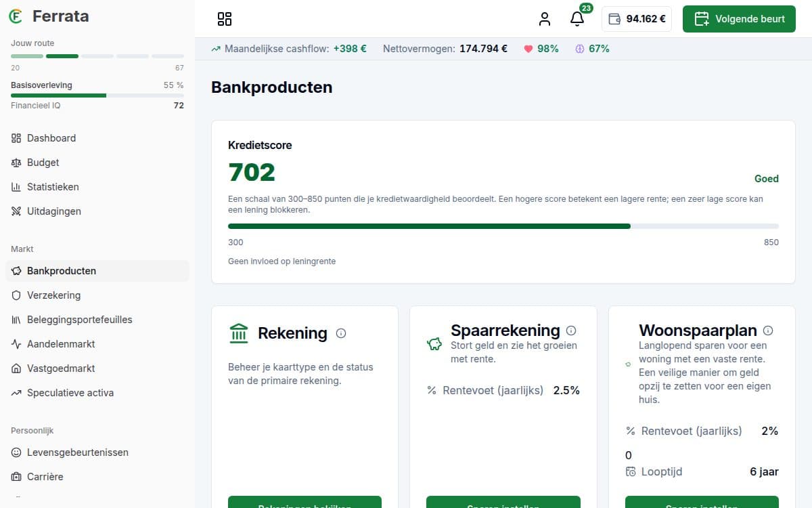Click the percent icon beside Woonspaarplan Rentevoet
This screenshot has width=812, height=508.
click(631, 431)
